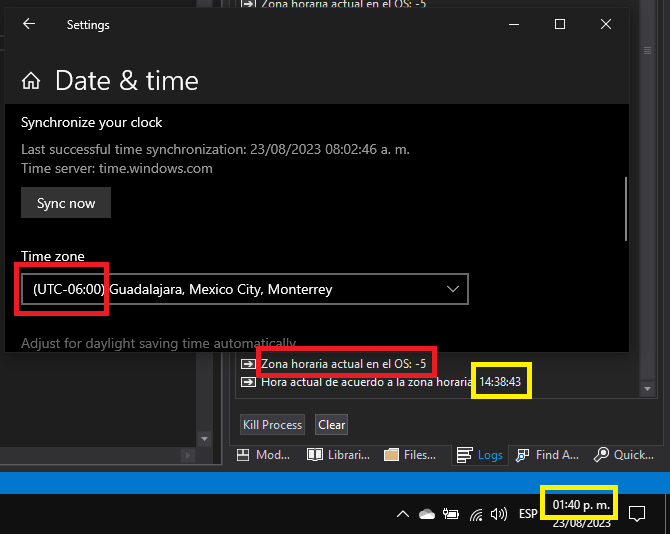The width and height of the screenshot is (670, 534).
Task: Click the Kill Process button
Action: pos(273,425)
